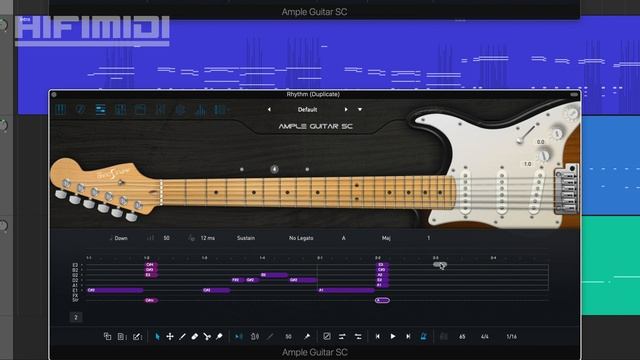
Task: Select the split/scissors tool
Action: (x=207, y=336)
